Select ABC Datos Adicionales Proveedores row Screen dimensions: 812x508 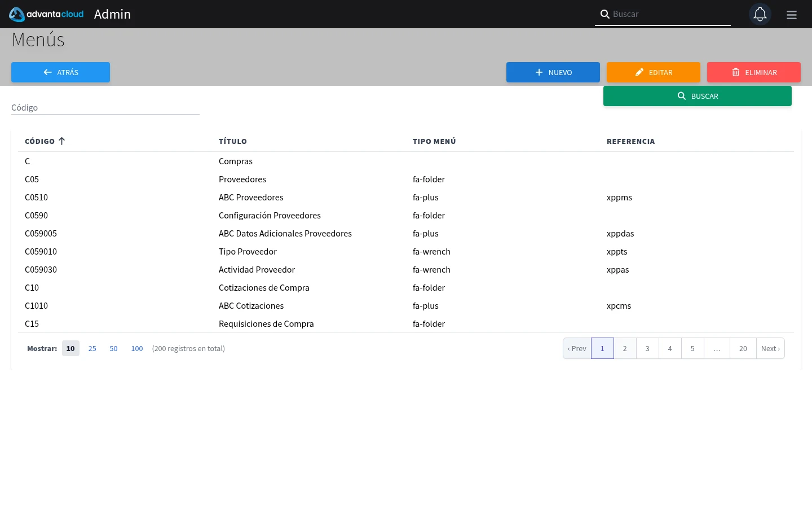pos(406,233)
